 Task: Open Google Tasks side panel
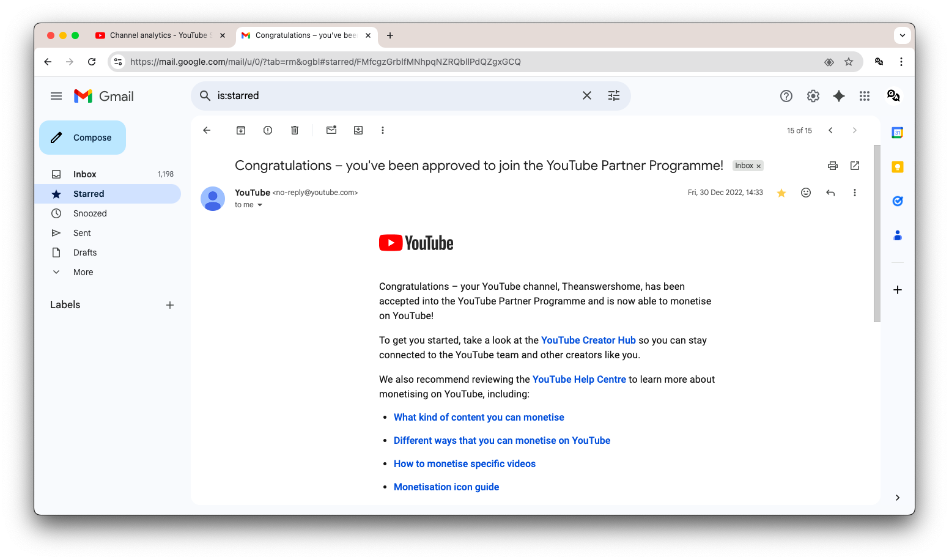pyautogui.click(x=898, y=201)
